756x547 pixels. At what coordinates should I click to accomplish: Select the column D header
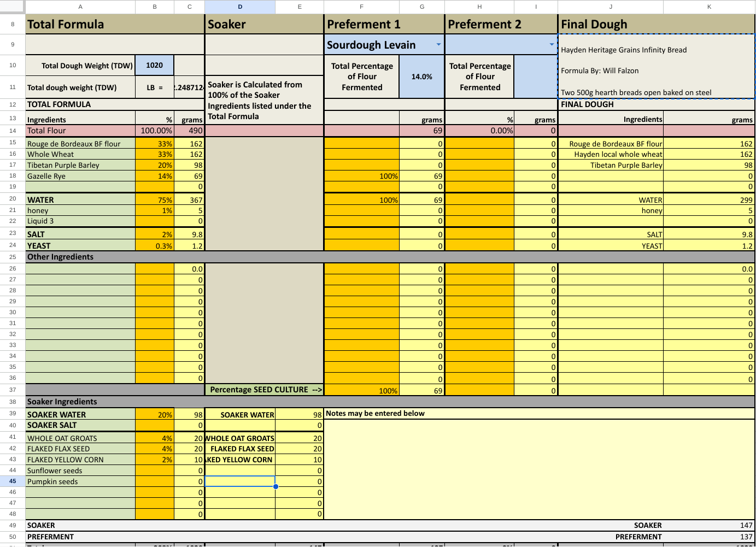pyautogui.click(x=240, y=7)
